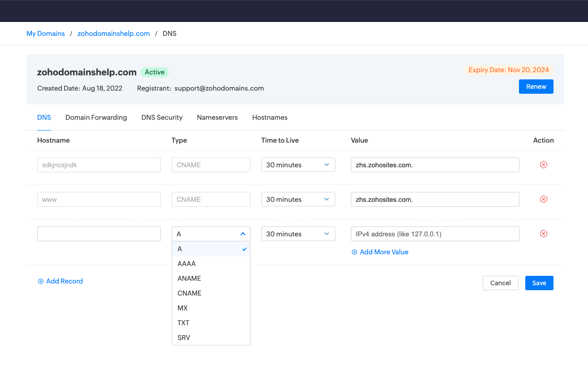Click the registrant email support@zohodomains.com
Viewport: 588px width, 366px height.
click(219, 88)
